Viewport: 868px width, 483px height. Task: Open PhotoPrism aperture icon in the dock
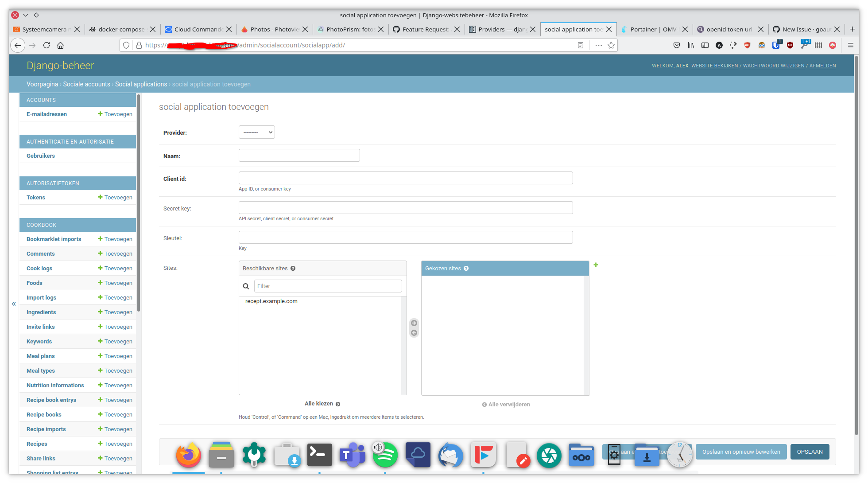[549, 455]
